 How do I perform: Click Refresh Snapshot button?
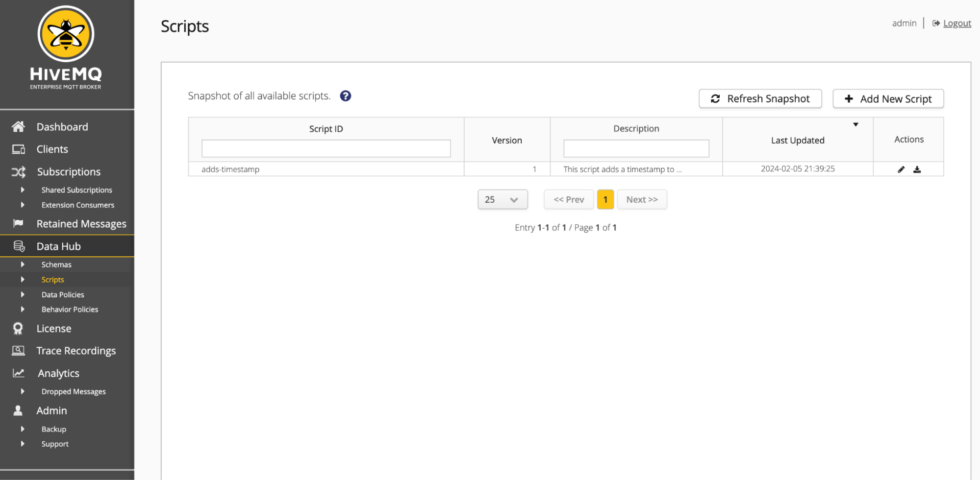760,98
